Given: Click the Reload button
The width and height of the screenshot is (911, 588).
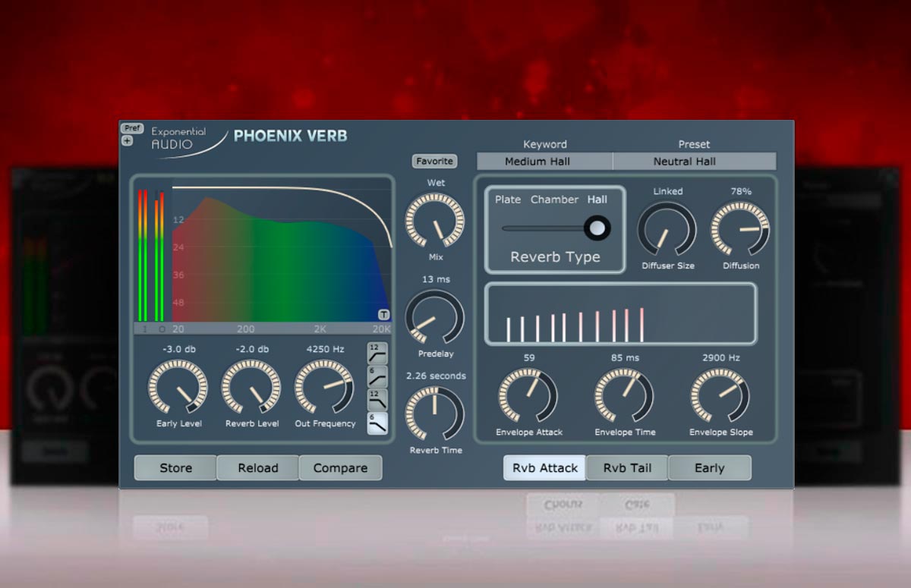Looking at the screenshot, I should pyautogui.click(x=258, y=468).
